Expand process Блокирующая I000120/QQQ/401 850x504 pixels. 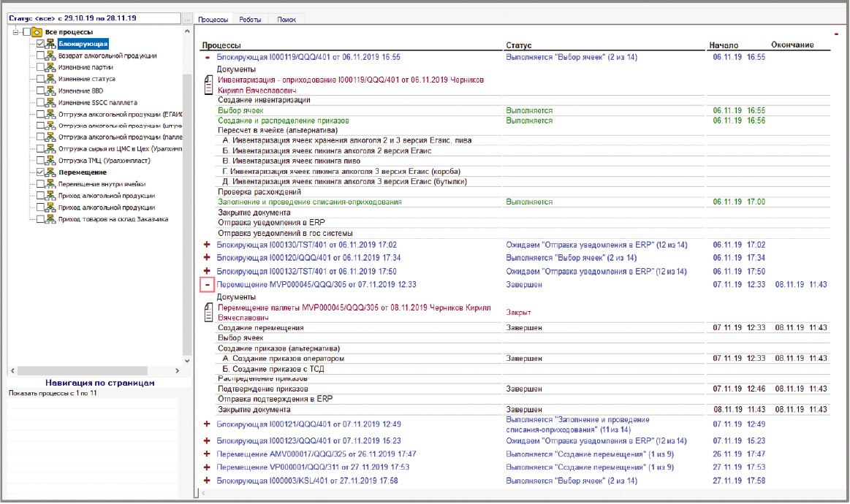tap(207, 258)
